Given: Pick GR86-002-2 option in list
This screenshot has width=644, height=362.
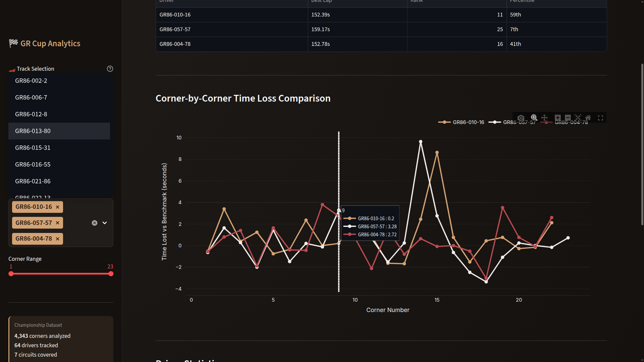Looking at the screenshot, I should [x=31, y=81].
